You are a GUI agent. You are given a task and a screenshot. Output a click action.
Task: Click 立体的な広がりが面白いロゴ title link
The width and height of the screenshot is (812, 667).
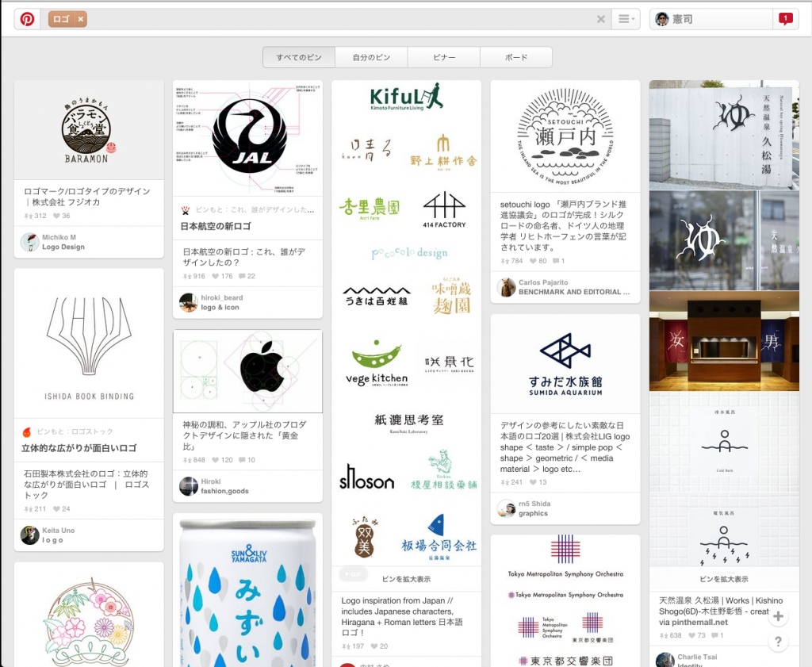pyautogui.click(x=79, y=448)
